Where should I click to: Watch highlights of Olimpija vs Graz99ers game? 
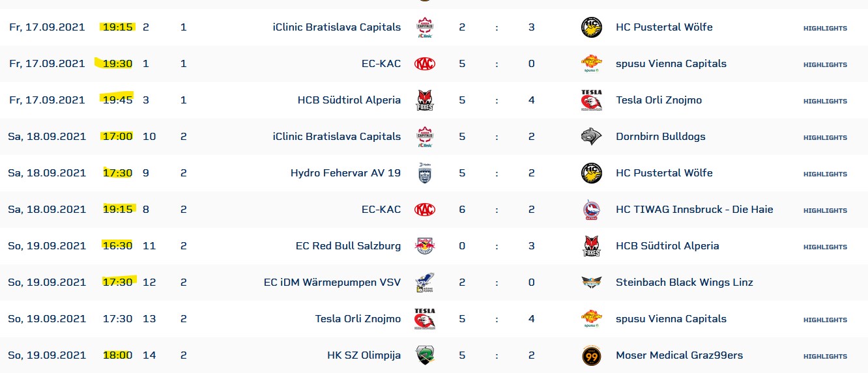tap(825, 356)
